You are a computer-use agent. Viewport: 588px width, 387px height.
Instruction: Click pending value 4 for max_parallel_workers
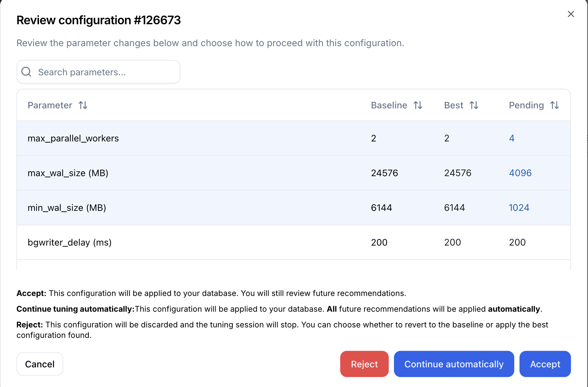point(512,138)
